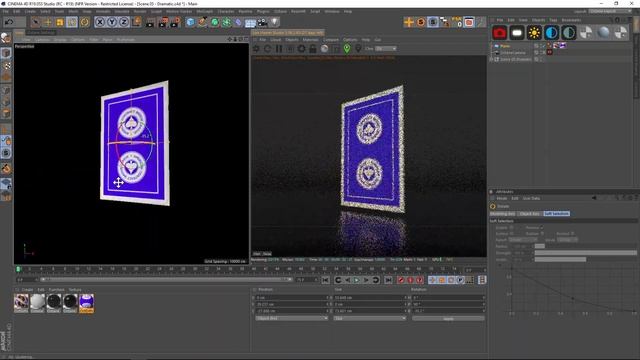Screen dimensions: 640x360
Task: Click the FSK counter toolbar icon
Action: tap(457, 22)
